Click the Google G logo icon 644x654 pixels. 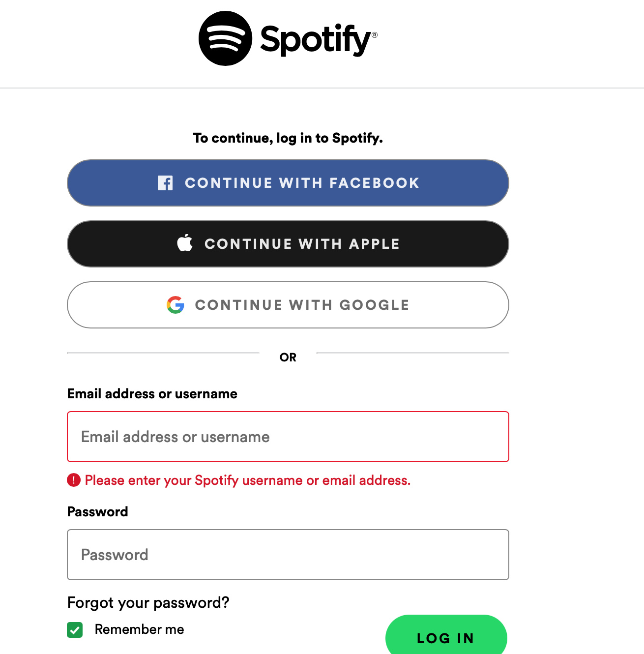point(176,305)
